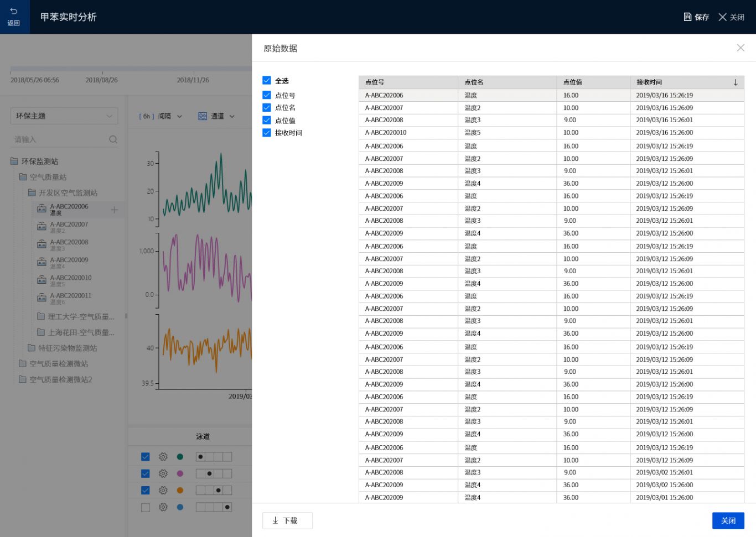This screenshot has height=537, width=756.
Task: Click the 点位值 column header
Action: tap(593, 82)
